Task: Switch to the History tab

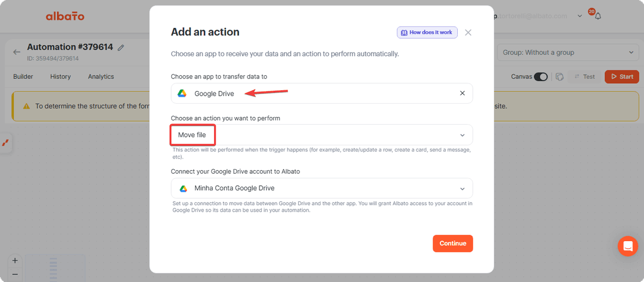Action: [x=61, y=77]
